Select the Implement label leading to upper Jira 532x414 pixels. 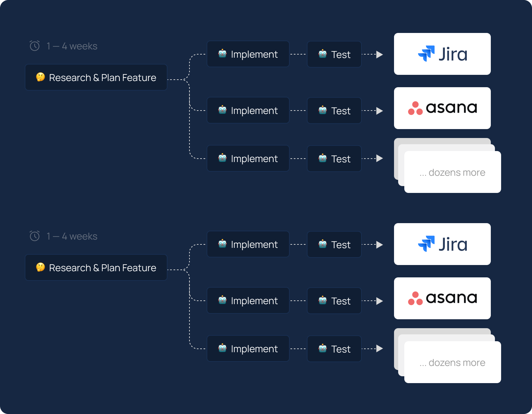(254, 54)
